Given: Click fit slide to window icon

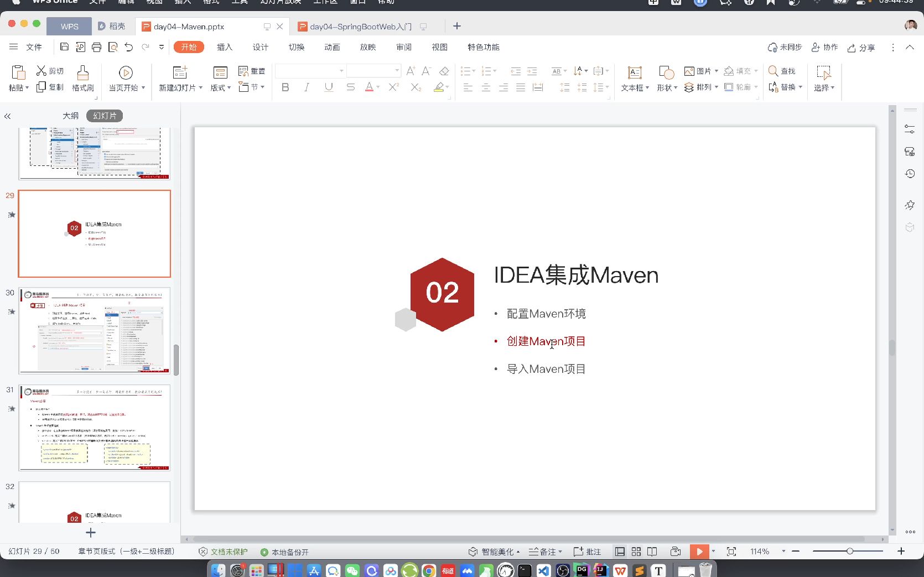Looking at the screenshot, I should click(x=731, y=552).
